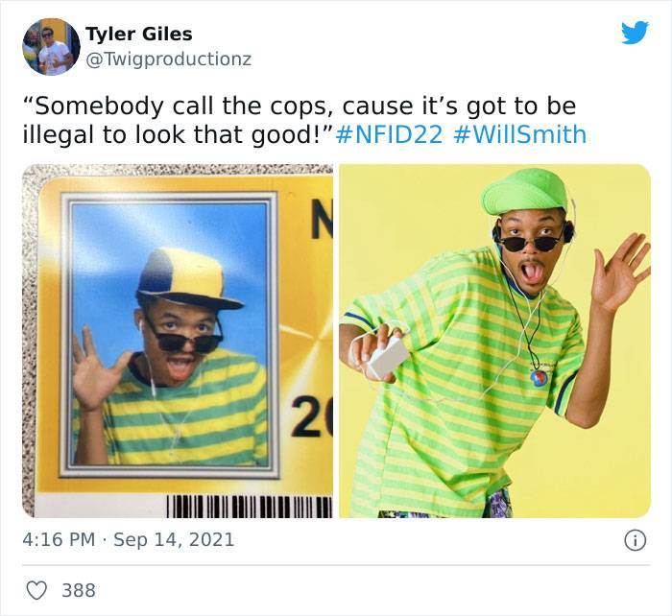Viewport: 672px width, 616px height.
Task: Open the right photo with yellow background
Action: pos(495,341)
